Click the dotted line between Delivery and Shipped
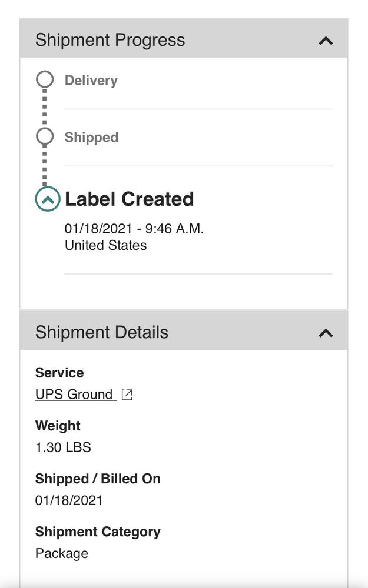 (45, 108)
